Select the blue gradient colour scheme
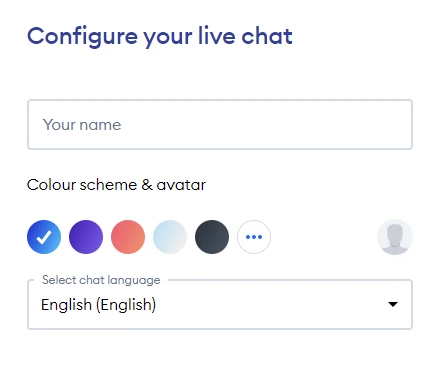Image resolution: width=433 pixels, height=371 pixels. click(x=44, y=237)
